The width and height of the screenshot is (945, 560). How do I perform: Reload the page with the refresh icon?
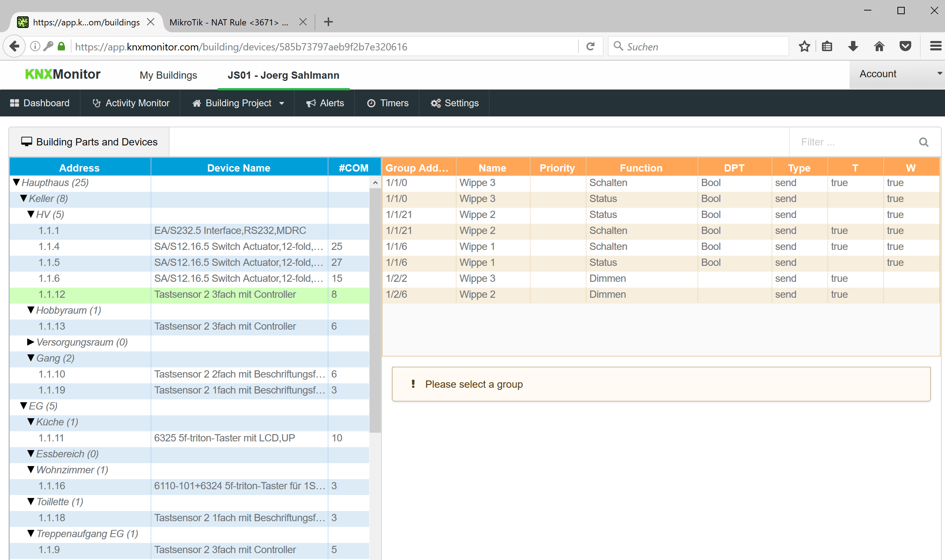[x=590, y=46]
